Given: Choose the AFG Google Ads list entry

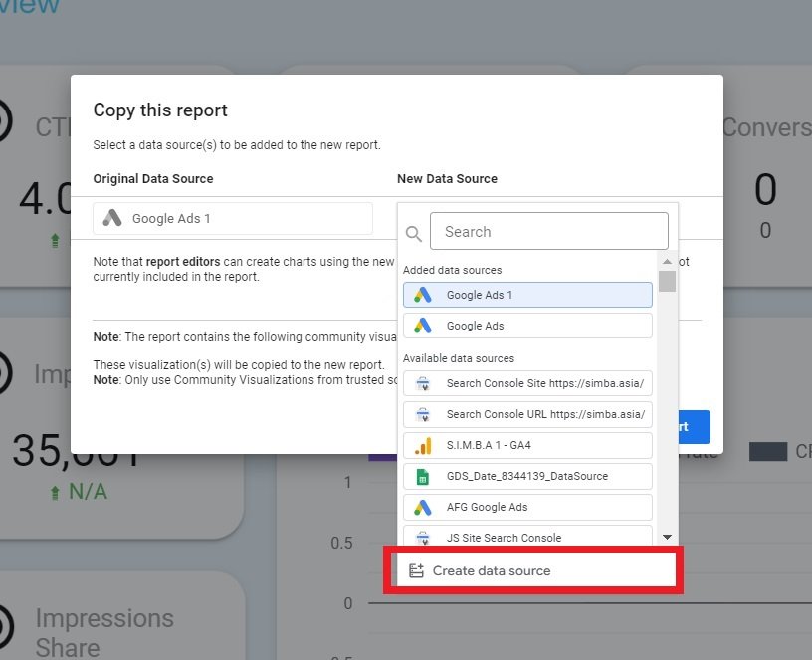Looking at the screenshot, I should (527, 507).
